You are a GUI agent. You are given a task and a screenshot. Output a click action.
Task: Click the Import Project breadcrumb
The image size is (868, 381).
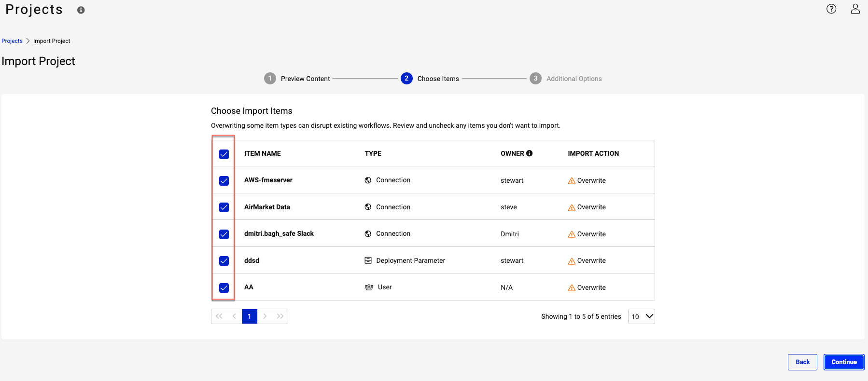(52, 41)
